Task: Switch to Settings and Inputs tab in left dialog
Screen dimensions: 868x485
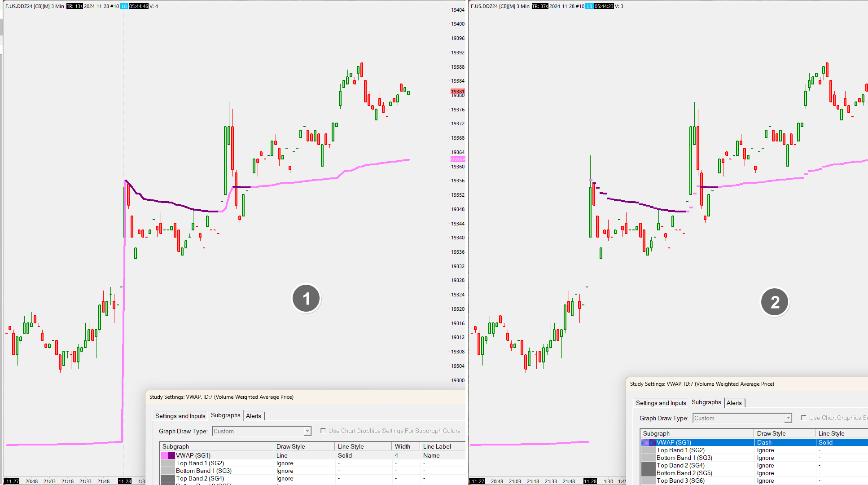Action: pyautogui.click(x=180, y=416)
